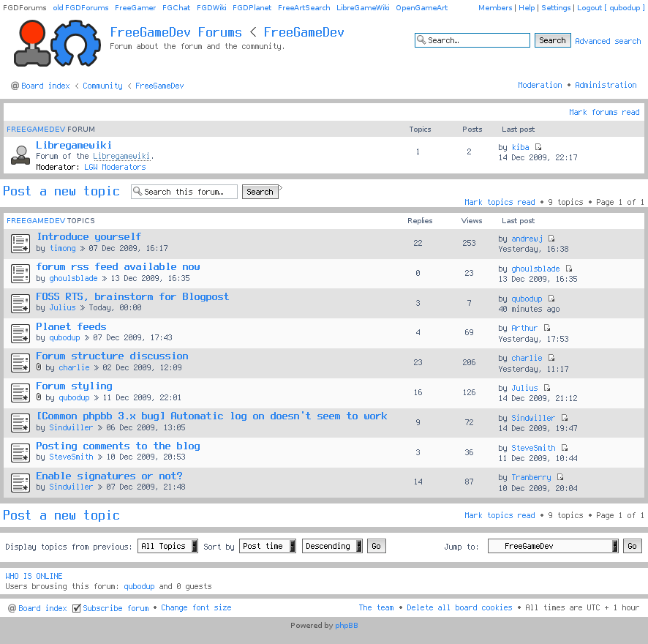This screenshot has height=644, width=648.
Task: Open latest post icon next to andrewj
Action: click(x=551, y=239)
